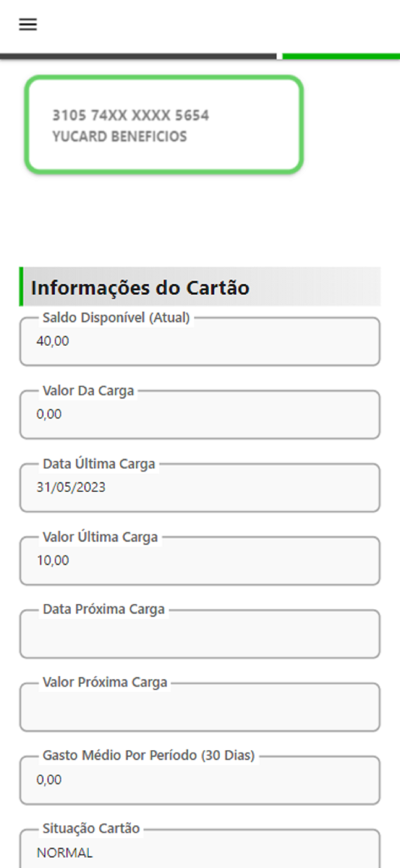Focus the empty Valor Próxima Carga field
The width and height of the screenshot is (400, 868).
click(x=199, y=707)
